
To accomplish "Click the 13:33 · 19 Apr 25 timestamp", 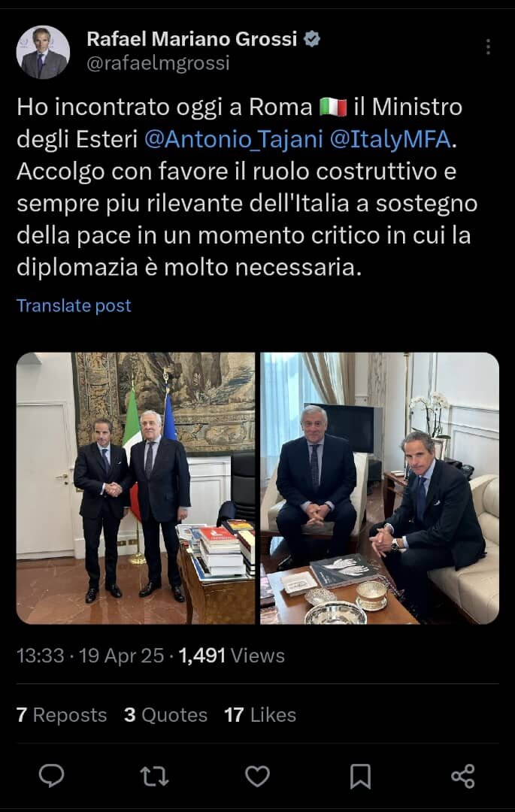I will click(90, 656).
